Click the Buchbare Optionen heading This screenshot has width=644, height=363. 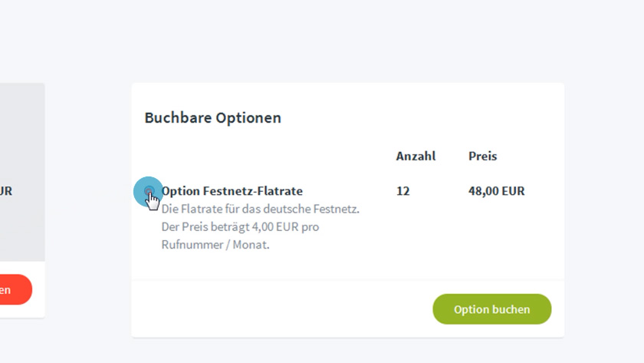click(x=213, y=118)
